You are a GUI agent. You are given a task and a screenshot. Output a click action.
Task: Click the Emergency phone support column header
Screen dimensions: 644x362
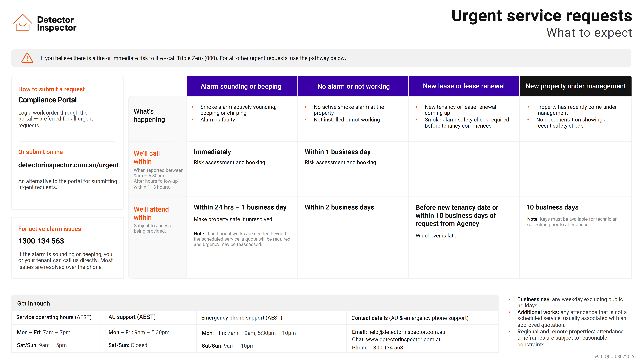point(241,318)
